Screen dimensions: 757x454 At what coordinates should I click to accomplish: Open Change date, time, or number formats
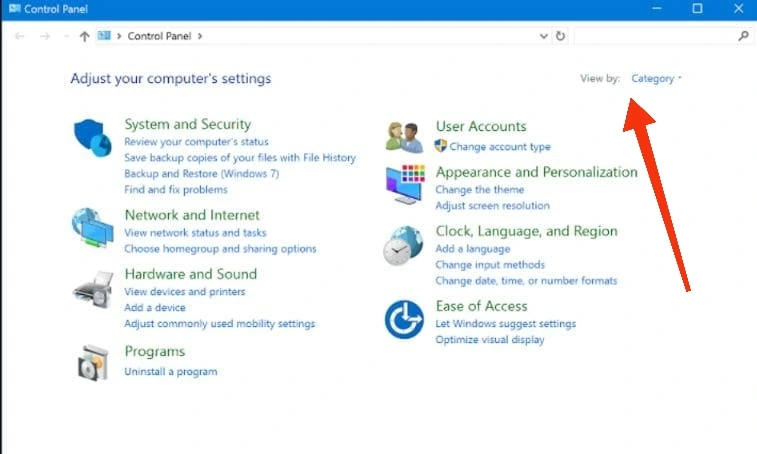(526, 281)
